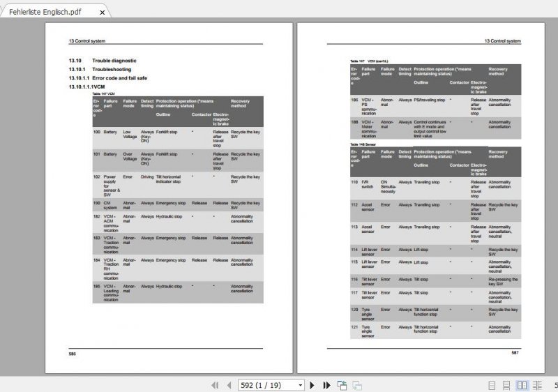Click error code 113 Accel sensor row
The width and height of the screenshot is (558, 392).
point(435,234)
